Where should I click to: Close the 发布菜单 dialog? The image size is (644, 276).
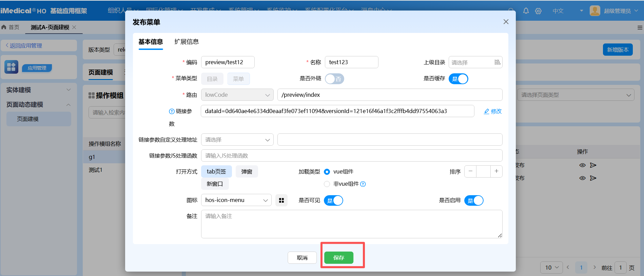pyautogui.click(x=506, y=22)
